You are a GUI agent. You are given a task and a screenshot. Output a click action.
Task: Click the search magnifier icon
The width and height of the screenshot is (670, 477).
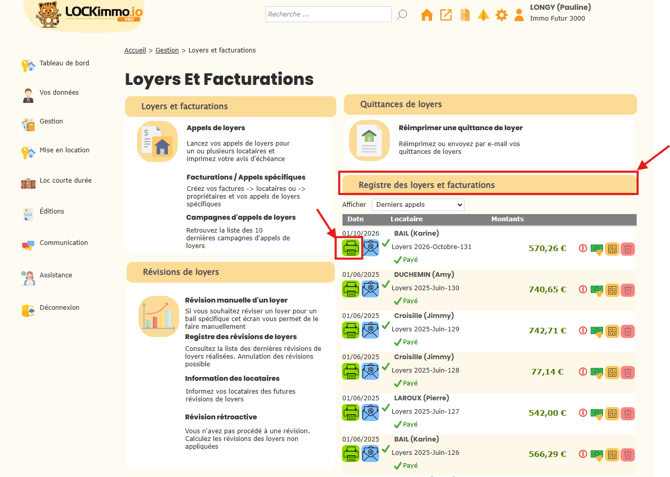pyautogui.click(x=402, y=15)
